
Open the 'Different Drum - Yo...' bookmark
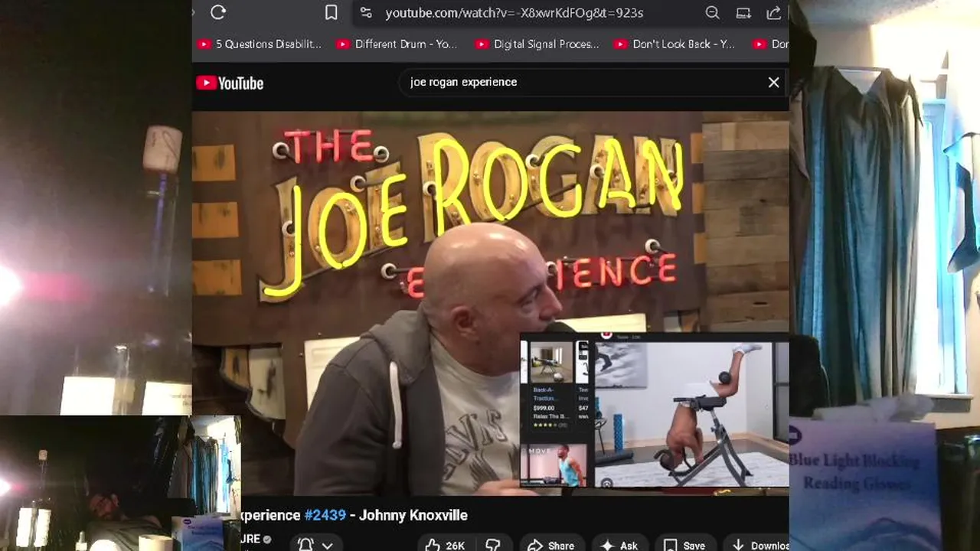pos(397,44)
